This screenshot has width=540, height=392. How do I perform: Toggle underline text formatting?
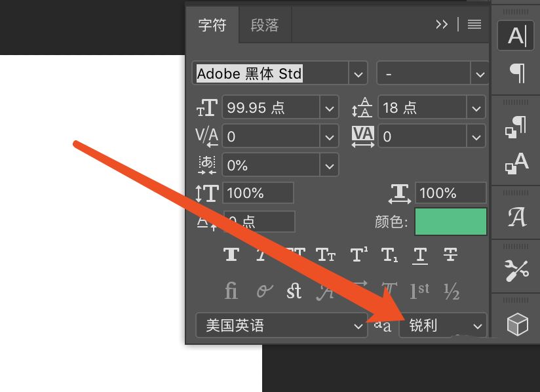click(x=419, y=256)
